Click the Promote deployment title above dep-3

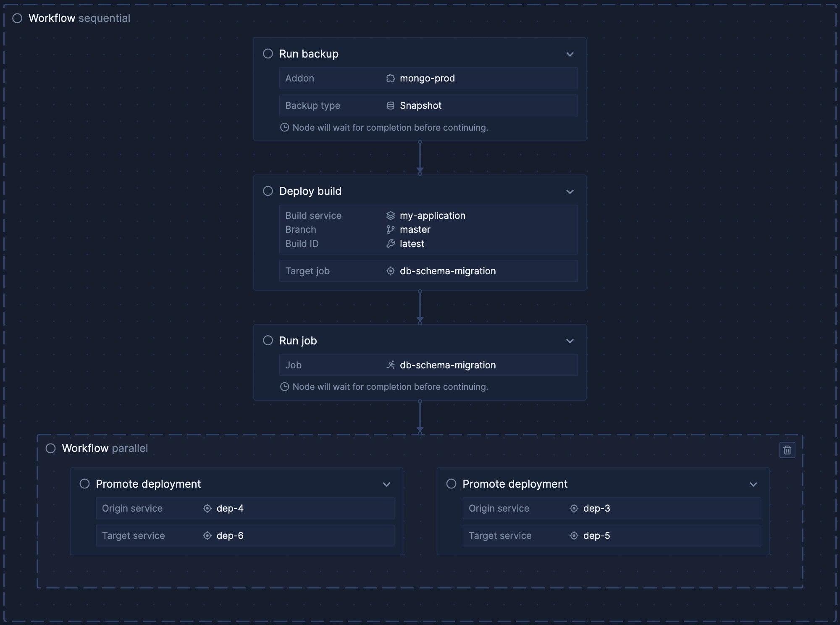[515, 484]
